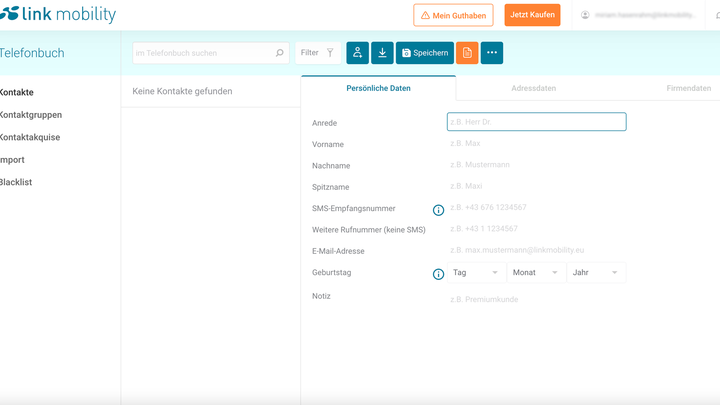Open the three-dots more options button
The image size is (720, 405).
(x=492, y=53)
